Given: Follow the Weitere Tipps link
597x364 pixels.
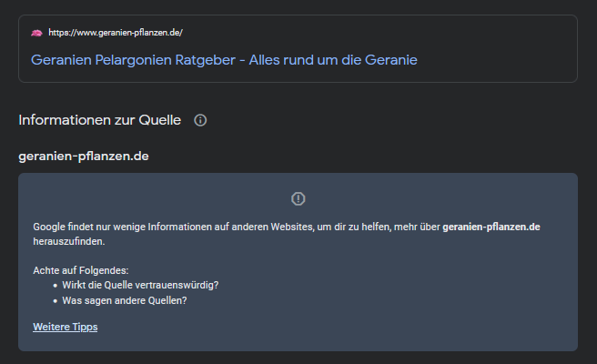Looking at the screenshot, I should point(66,327).
